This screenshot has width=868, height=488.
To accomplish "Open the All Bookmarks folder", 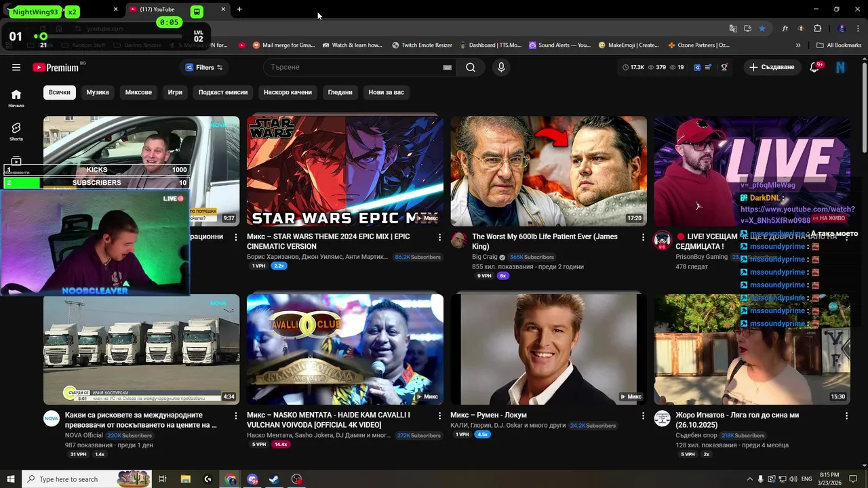I will (839, 45).
